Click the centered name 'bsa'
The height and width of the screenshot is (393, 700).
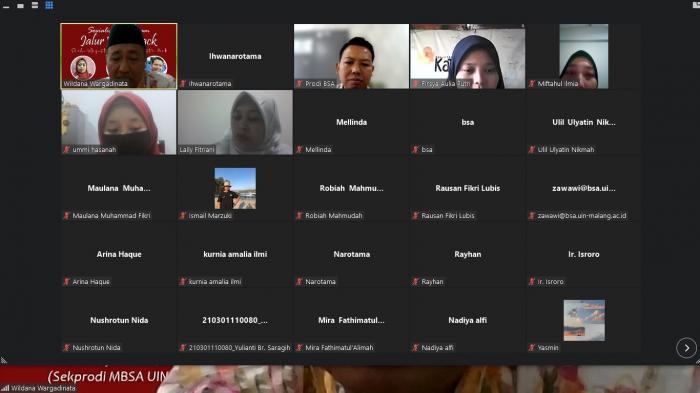tap(468, 122)
